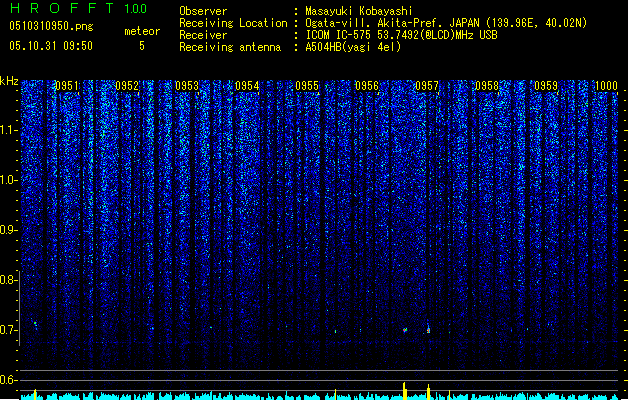629x400 pixels.
Task: Click the timestamp 05.10.31 09:50
Action: (51, 46)
